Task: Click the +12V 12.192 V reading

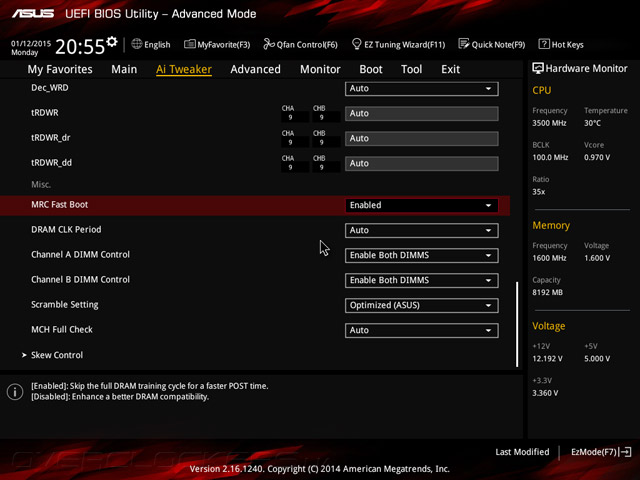Action: 547,358
